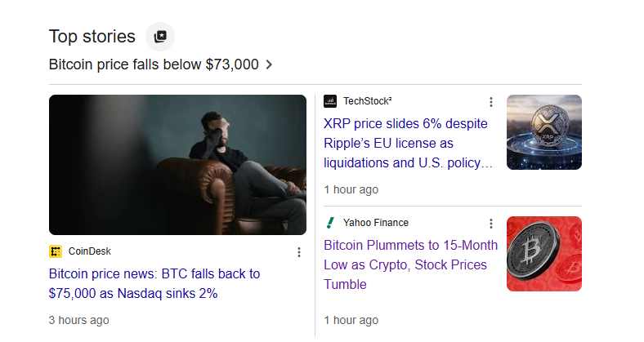Open three-dot menu for Yahoo Finance story

491,224
